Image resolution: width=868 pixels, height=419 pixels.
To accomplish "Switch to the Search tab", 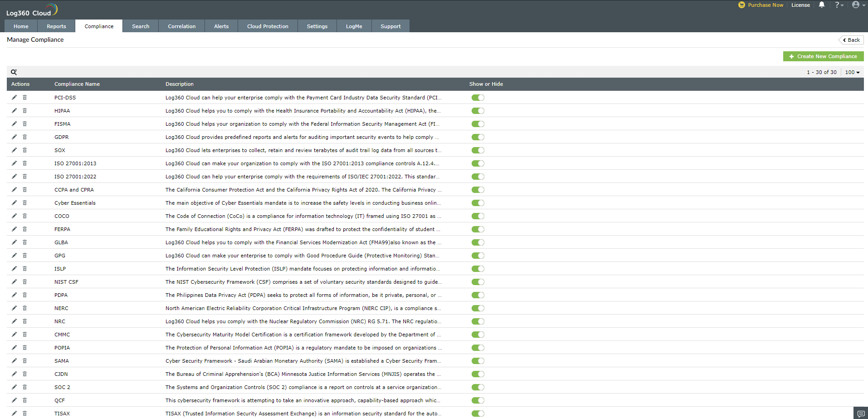I will [141, 26].
